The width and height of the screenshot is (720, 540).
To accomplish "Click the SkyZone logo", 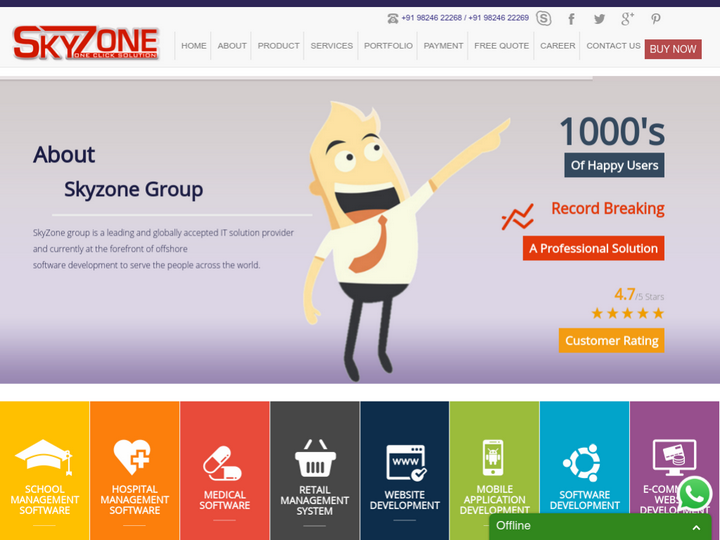I will (86, 43).
